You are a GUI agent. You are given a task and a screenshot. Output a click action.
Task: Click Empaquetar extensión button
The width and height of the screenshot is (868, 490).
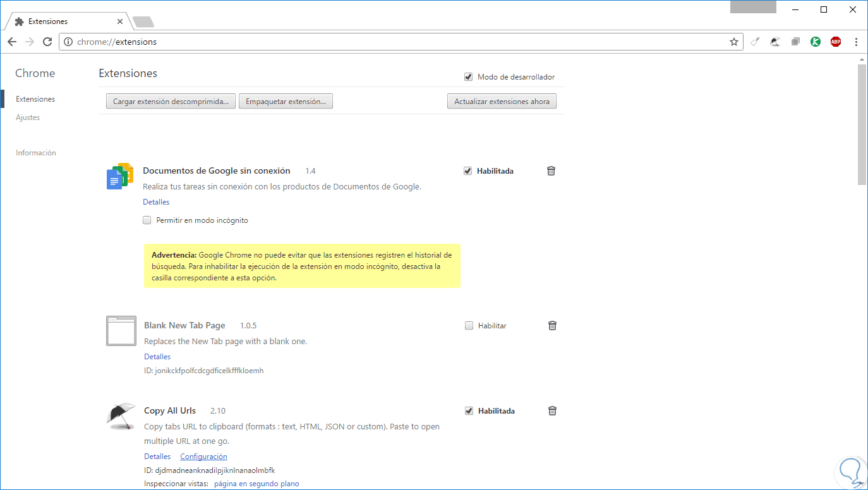click(x=286, y=101)
